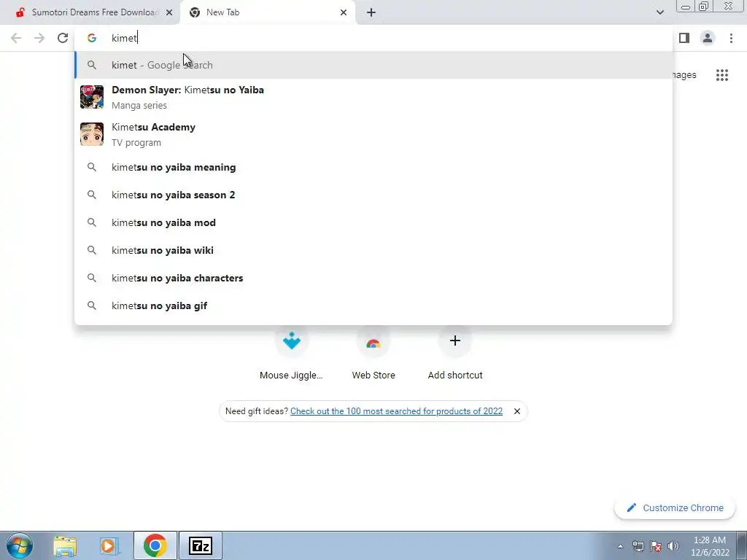Viewport: 747px width, 560px height.
Task: Click the address bar containing 'kimet'
Action: pyautogui.click(x=373, y=38)
